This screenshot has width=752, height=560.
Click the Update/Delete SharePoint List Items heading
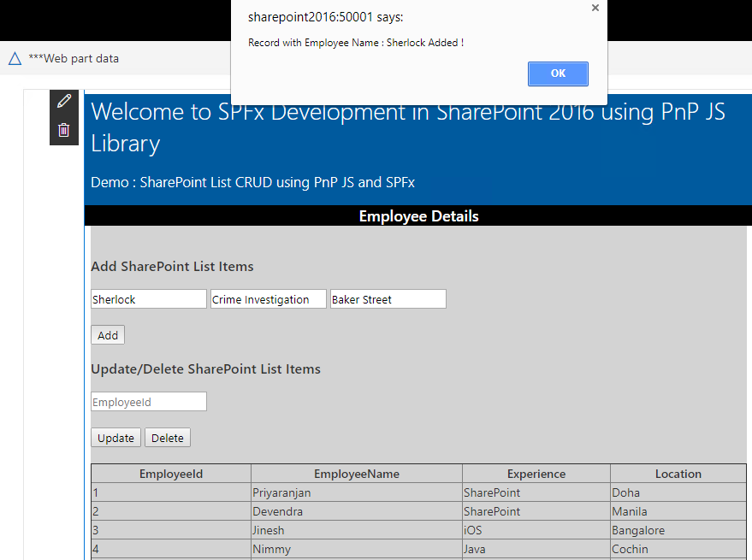[x=205, y=368]
